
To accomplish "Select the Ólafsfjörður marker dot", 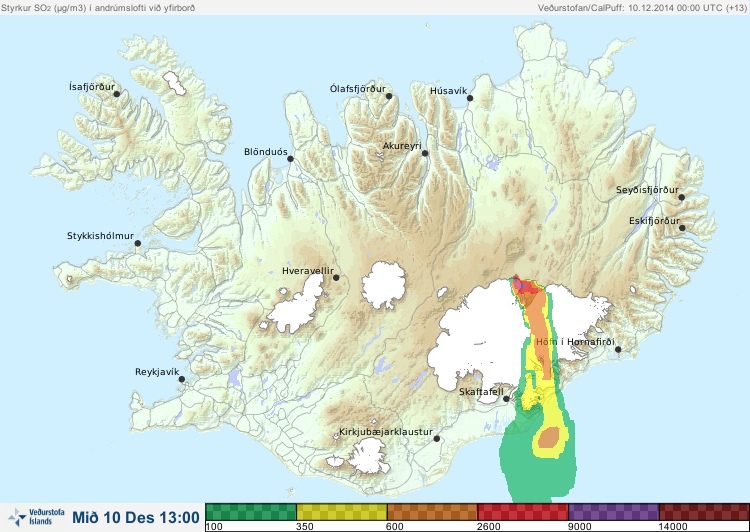I will coord(389,96).
